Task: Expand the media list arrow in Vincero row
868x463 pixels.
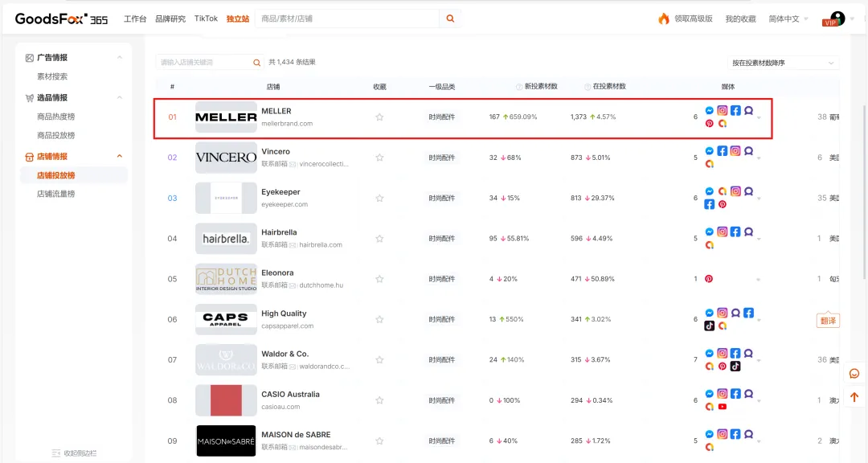Action: pyautogui.click(x=759, y=158)
